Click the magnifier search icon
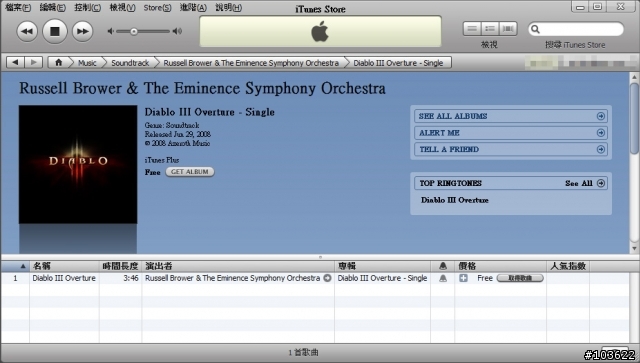The width and height of the screenshot is (640, 363). tap(536, 29)
